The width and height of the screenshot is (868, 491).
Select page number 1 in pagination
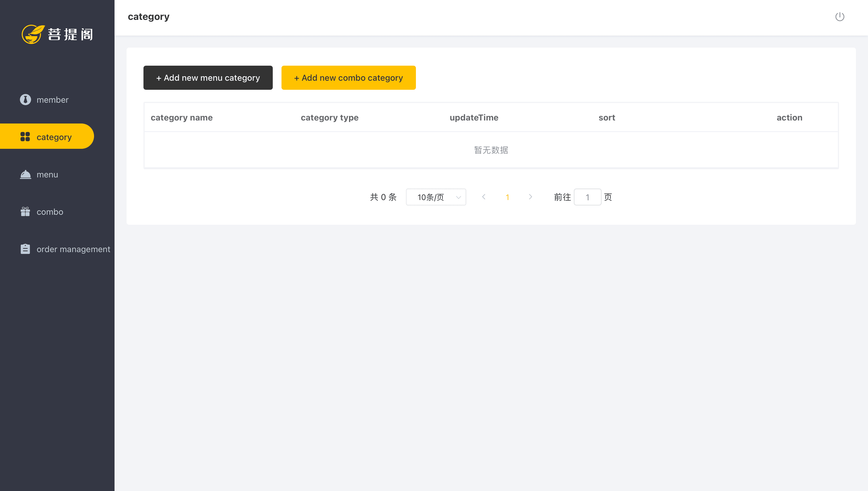[507, 197]
